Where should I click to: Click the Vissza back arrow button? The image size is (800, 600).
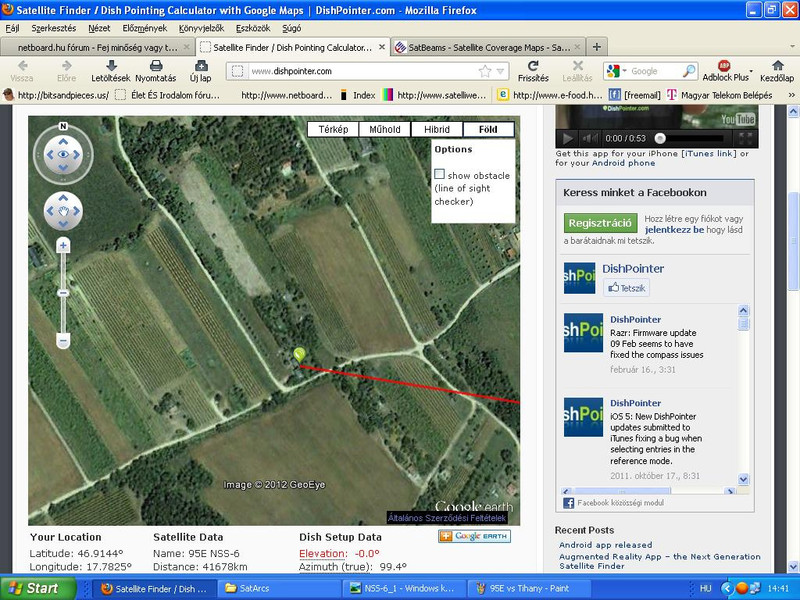tap(22, 71)
